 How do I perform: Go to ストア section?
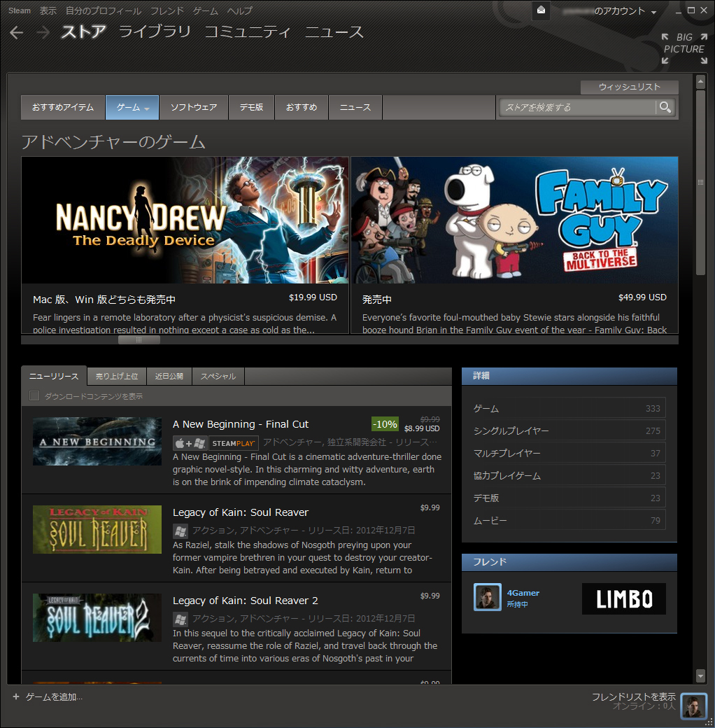pos(83,31)
